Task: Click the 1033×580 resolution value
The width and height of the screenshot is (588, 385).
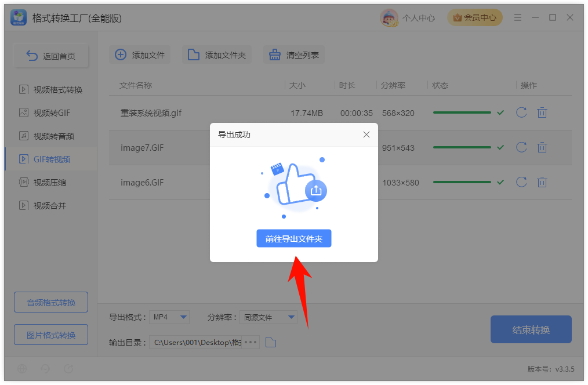Action: (x=401, y=183)
